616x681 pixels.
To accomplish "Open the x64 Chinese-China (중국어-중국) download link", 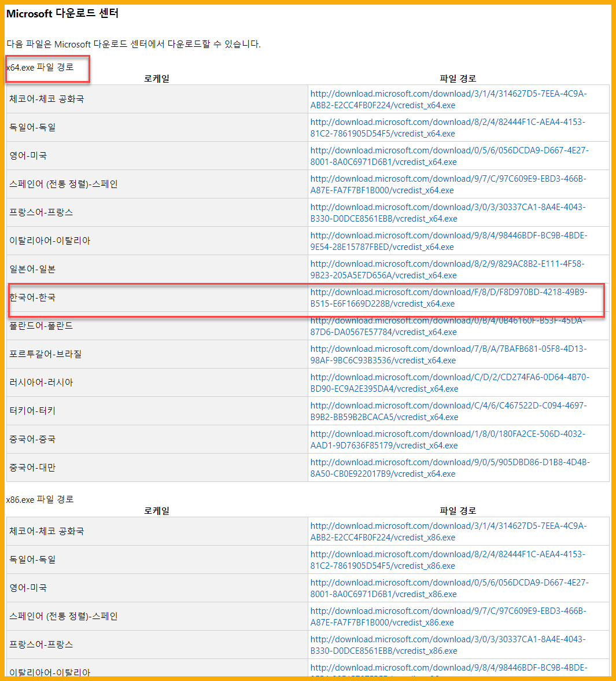I will (x=448, y=440).
